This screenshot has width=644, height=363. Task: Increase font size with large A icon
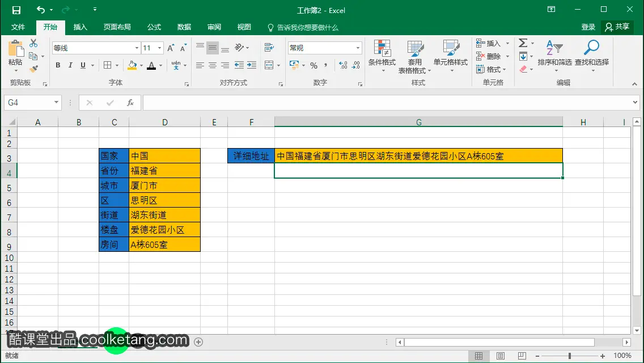pyautogui.click(x=171, y=48)
